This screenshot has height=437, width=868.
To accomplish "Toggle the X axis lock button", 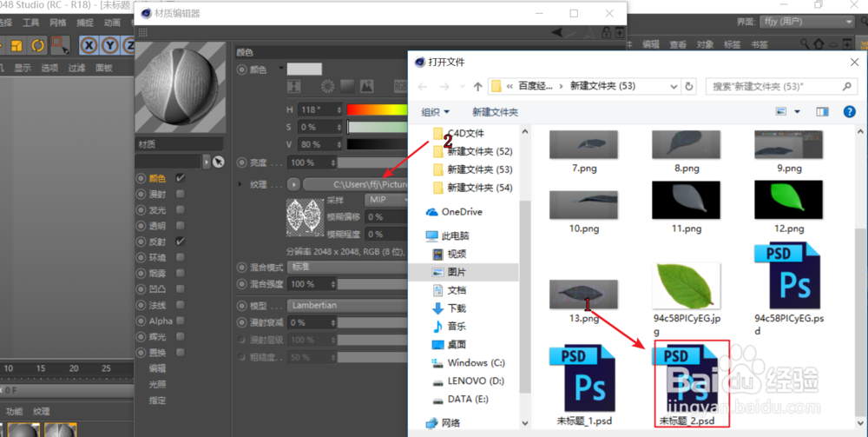I will click(x=89, y=45).
